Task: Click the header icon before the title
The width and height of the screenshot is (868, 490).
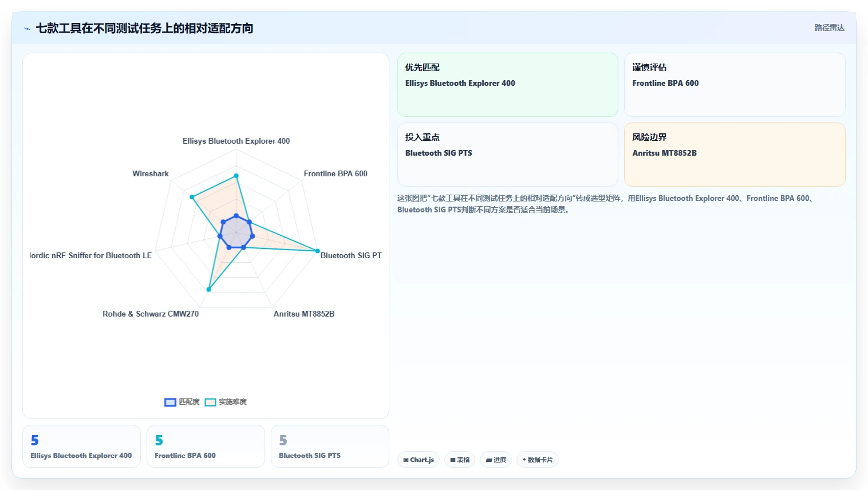Action: 27,29
